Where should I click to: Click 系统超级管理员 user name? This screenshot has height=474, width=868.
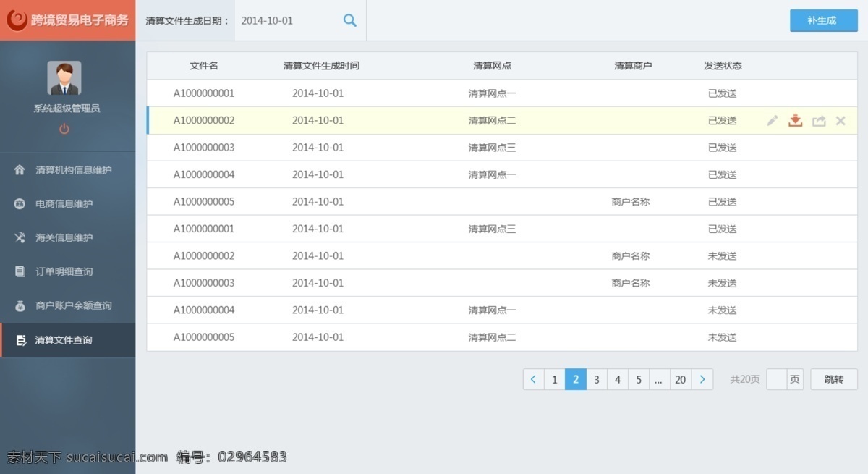(67, 109)
